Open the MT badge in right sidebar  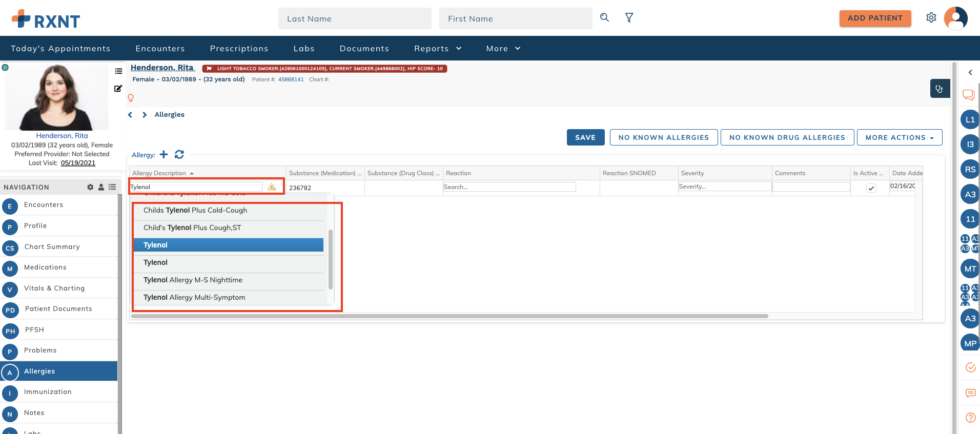(970, 268)
